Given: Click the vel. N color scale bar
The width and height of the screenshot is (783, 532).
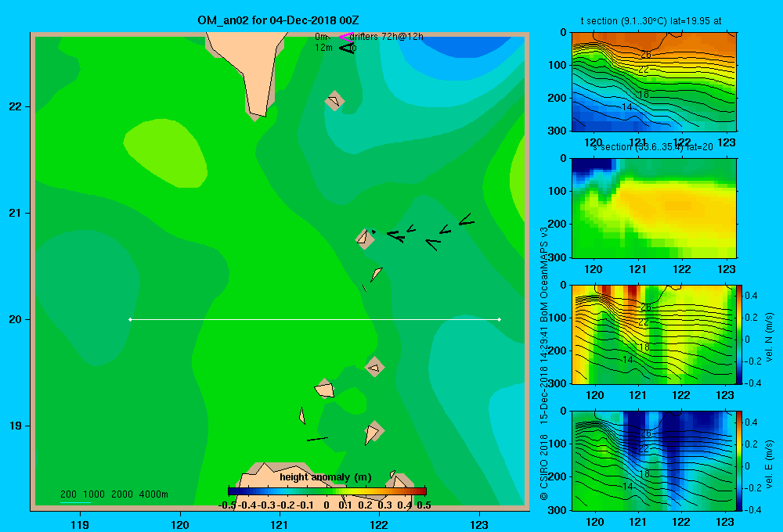Looking at the screenshot, I should [740, 334].
